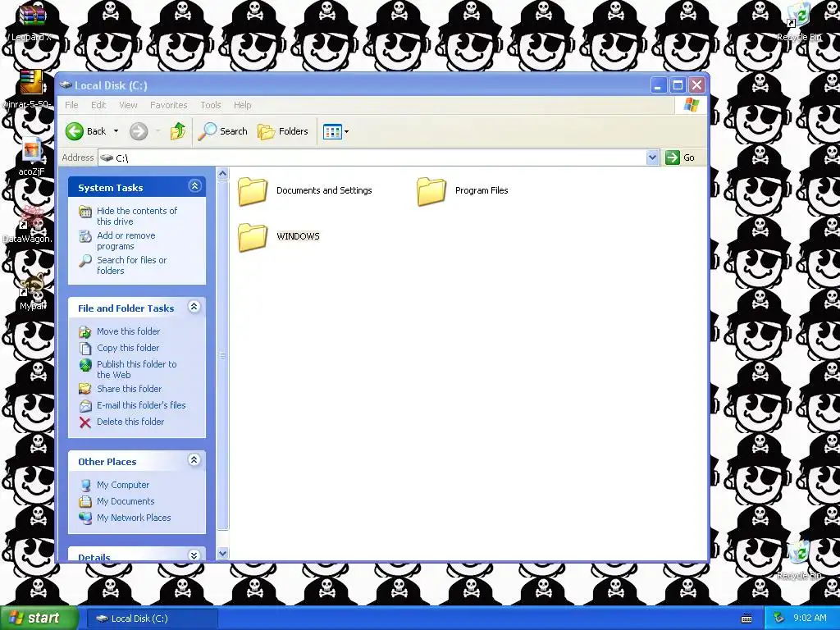Click Hide the contents of this drive
This screenshot has height=630, width=840.
click(x=137, y=217)
